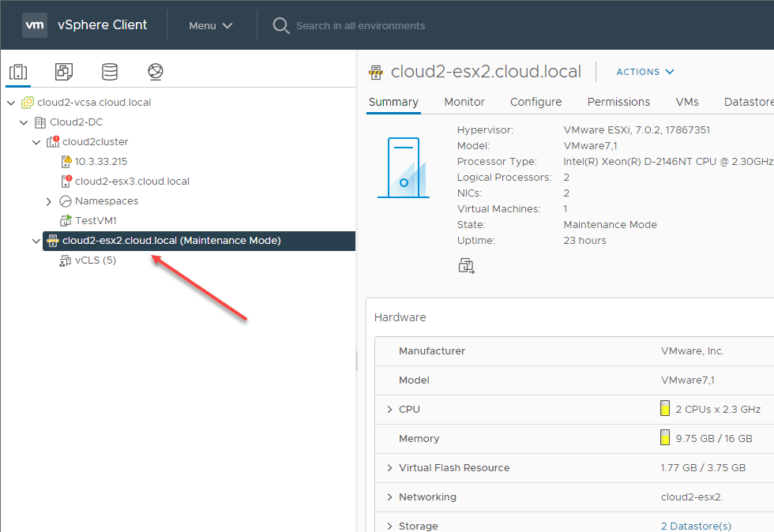This screenshot has height=532, width=774.
Task: Click the vm logo in header
Action: (x=35, y=25)
